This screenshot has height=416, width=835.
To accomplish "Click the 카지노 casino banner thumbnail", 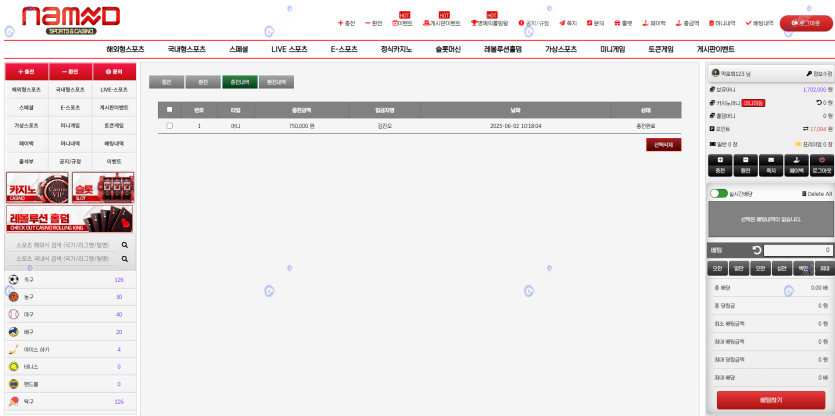I will pyautogui.click(x=37, y=187).
